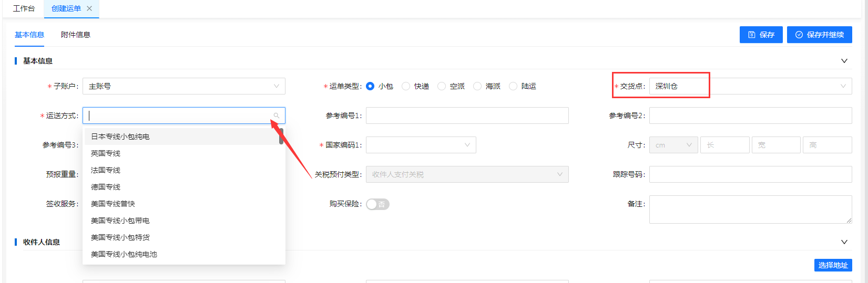The height and width of the screenshot is (283, 868).
Task: Open the 交货点 dropdown showing 深圳仓
Action: coord(750,86)
